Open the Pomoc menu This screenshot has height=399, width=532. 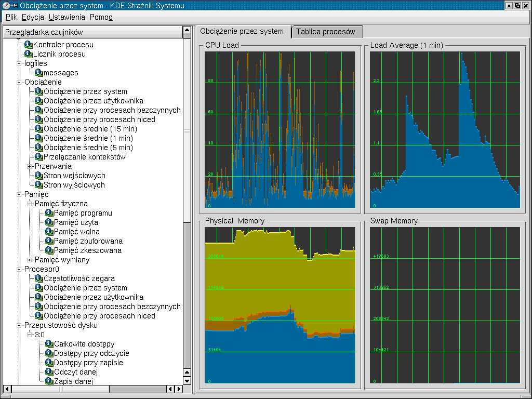point(101,17)
